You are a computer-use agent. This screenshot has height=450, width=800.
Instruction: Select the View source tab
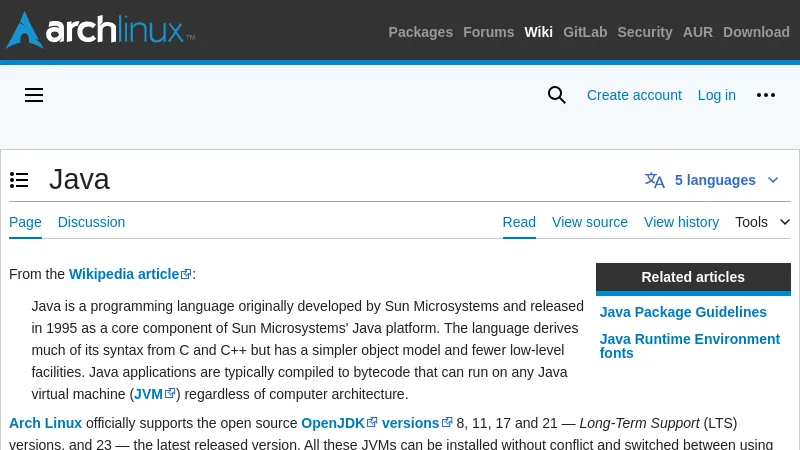pos(590,222)
